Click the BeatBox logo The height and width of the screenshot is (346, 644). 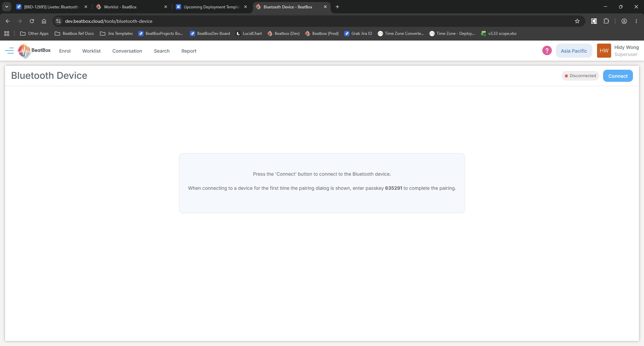(x=34, y=51)
